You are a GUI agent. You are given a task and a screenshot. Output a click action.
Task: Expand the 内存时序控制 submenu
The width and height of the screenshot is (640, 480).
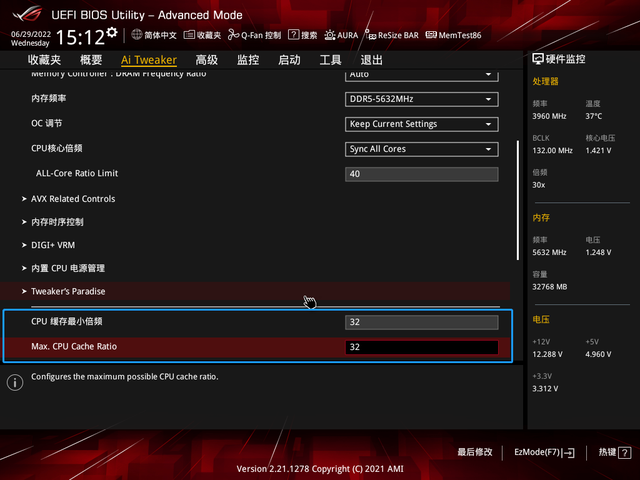coord(57,222)
